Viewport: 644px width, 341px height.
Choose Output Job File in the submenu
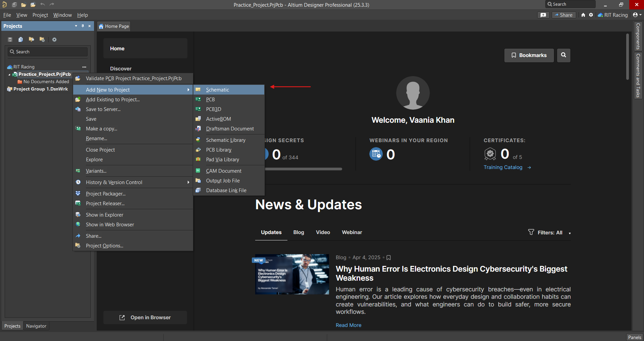tap(229, 181)
